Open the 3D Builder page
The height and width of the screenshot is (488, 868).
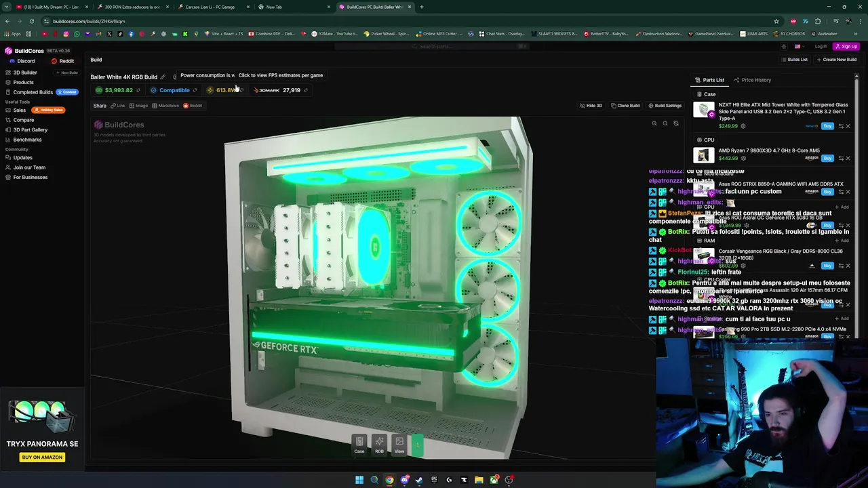click(21, 73)
